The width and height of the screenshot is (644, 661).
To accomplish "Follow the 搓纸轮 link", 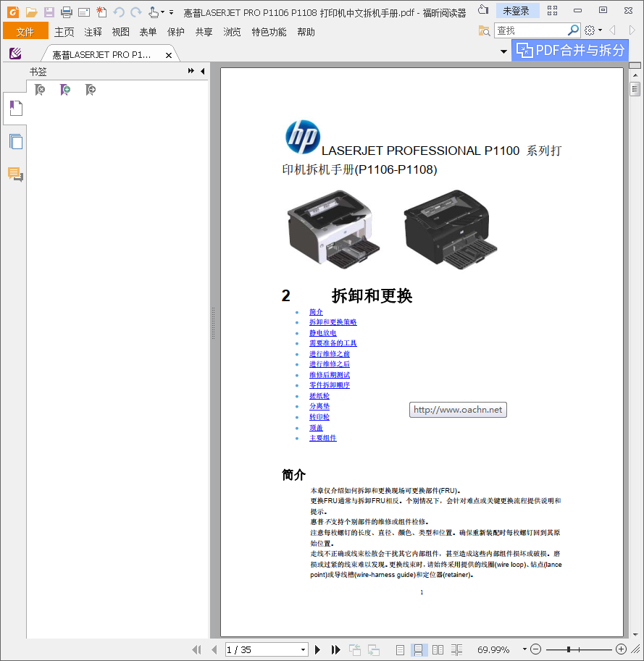I will click(319, 396).
